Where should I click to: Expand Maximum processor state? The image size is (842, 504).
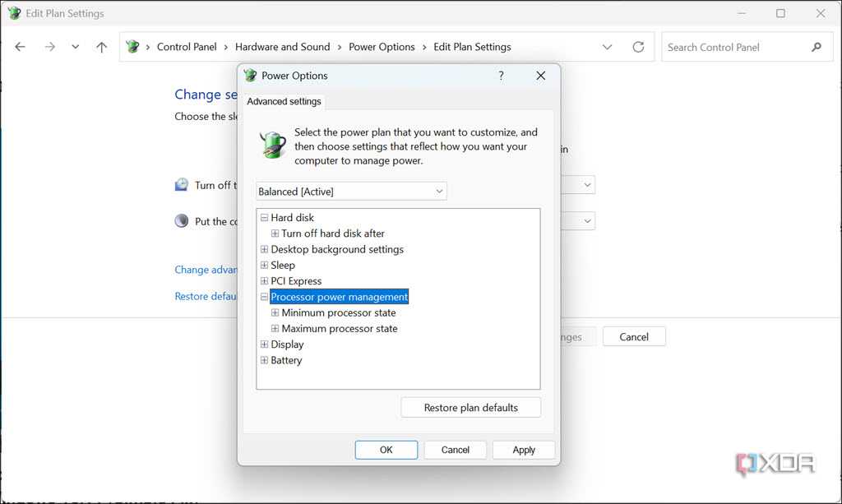click(x=275, y=329)
